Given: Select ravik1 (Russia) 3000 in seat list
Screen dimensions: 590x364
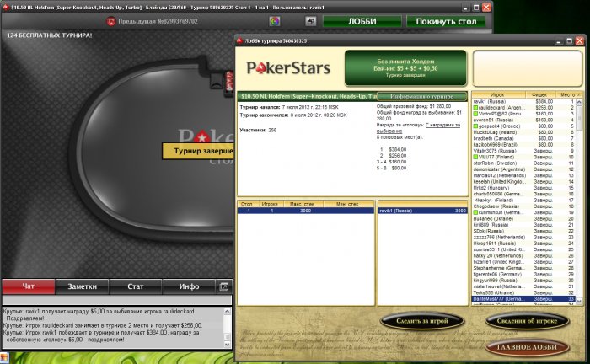Looking at the screenshot, I should 422,211.
